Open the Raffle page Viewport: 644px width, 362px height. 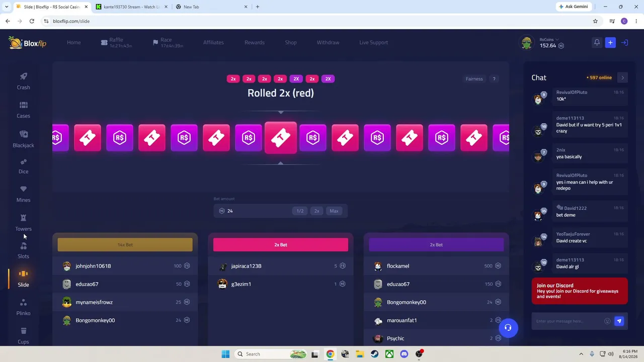tap(116, 43)
